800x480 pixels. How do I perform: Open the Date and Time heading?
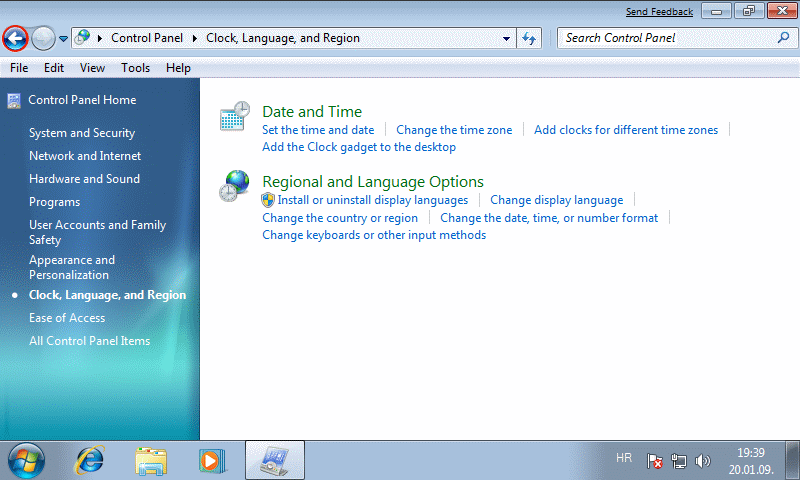[312, 112]
